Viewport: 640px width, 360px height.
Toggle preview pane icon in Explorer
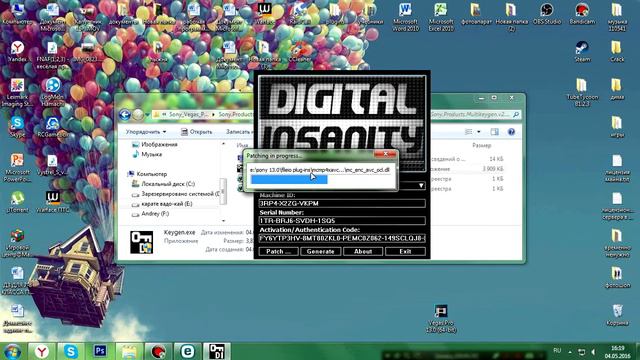click(x=495, y=132)
